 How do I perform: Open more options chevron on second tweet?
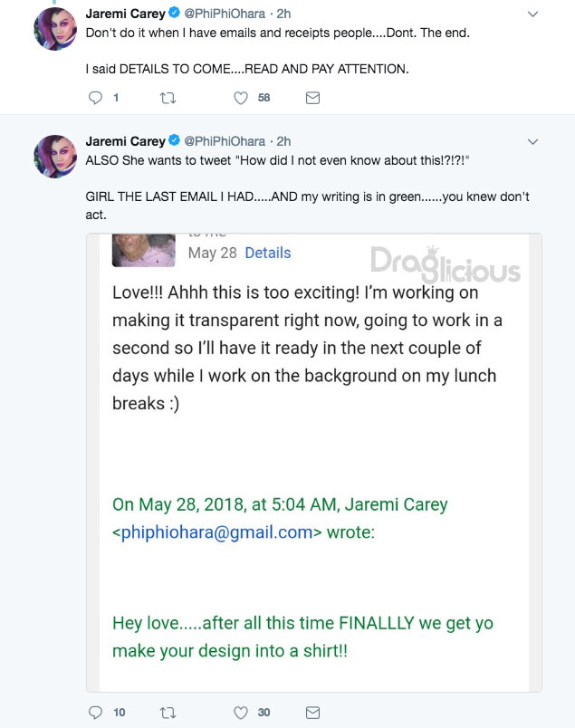pos(532,142)
